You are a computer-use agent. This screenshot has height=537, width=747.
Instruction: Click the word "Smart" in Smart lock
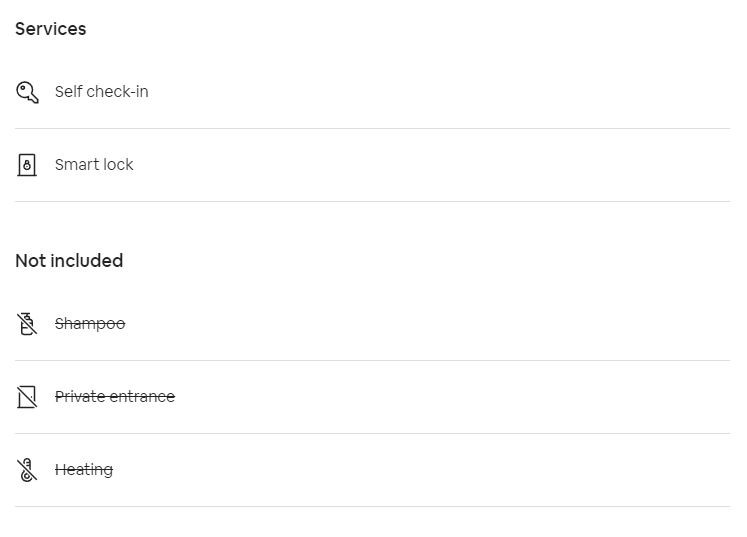pos(76,165)
